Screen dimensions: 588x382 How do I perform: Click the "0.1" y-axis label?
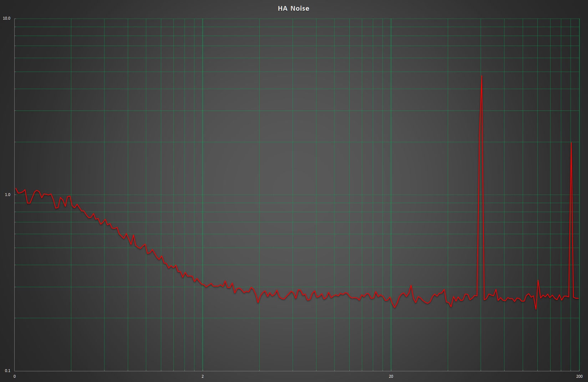click(x=7, y=371)
